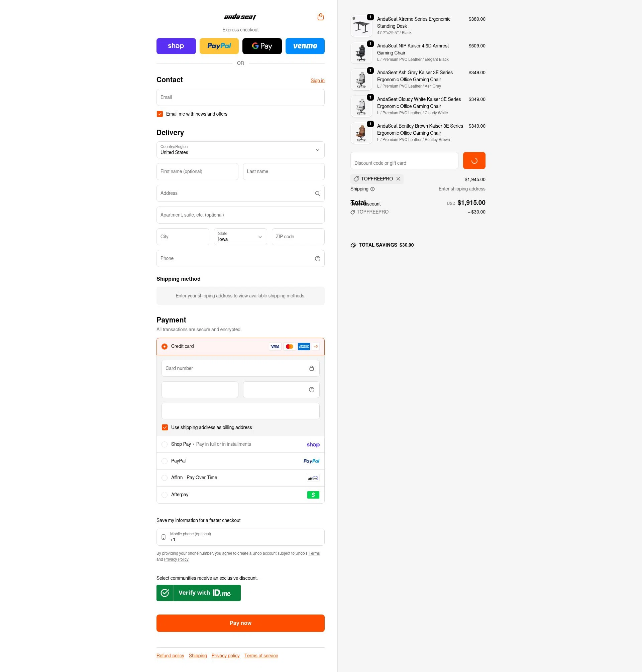This screenshot has width=642, height=672.
Task: Open the shopping bag cart icon
Action: point(320,17)
